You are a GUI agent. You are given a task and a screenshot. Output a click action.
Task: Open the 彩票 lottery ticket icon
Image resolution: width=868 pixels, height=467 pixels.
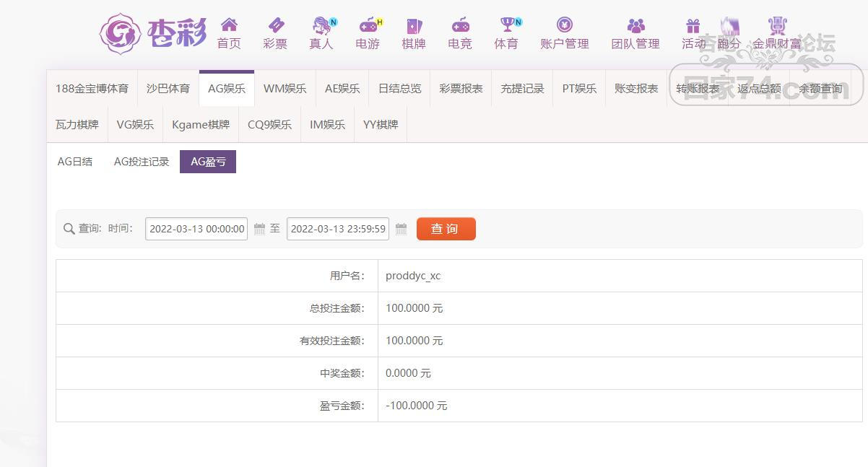click(x=275, y=26)
